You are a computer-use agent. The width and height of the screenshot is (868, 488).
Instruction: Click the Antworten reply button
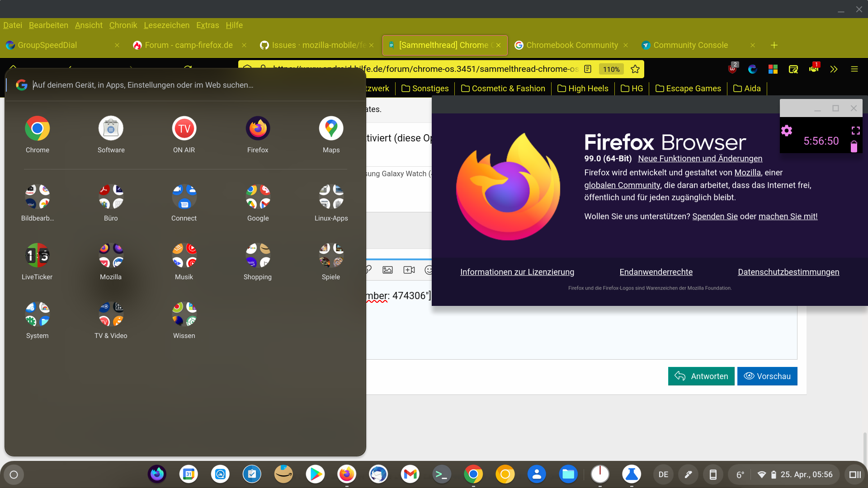point(701,376)
